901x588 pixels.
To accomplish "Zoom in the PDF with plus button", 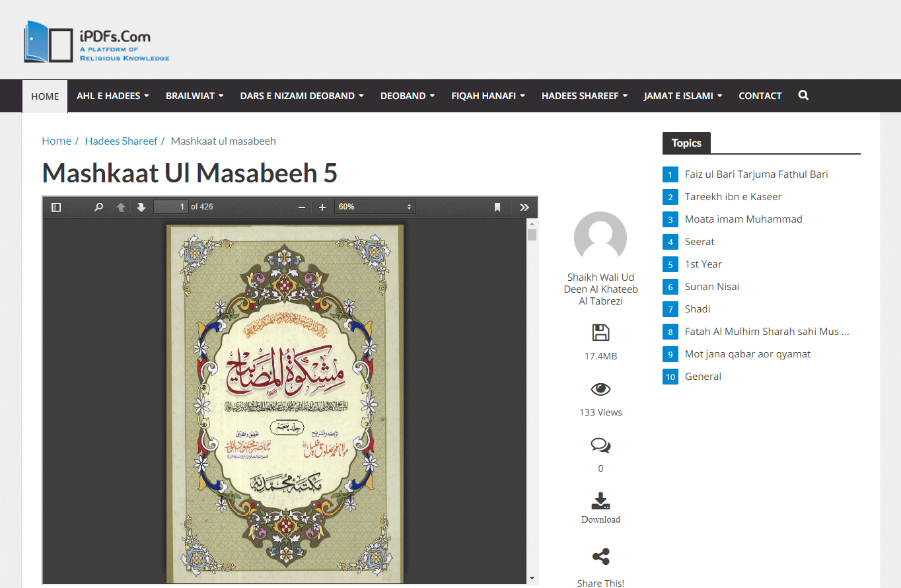I will (322, 207).
